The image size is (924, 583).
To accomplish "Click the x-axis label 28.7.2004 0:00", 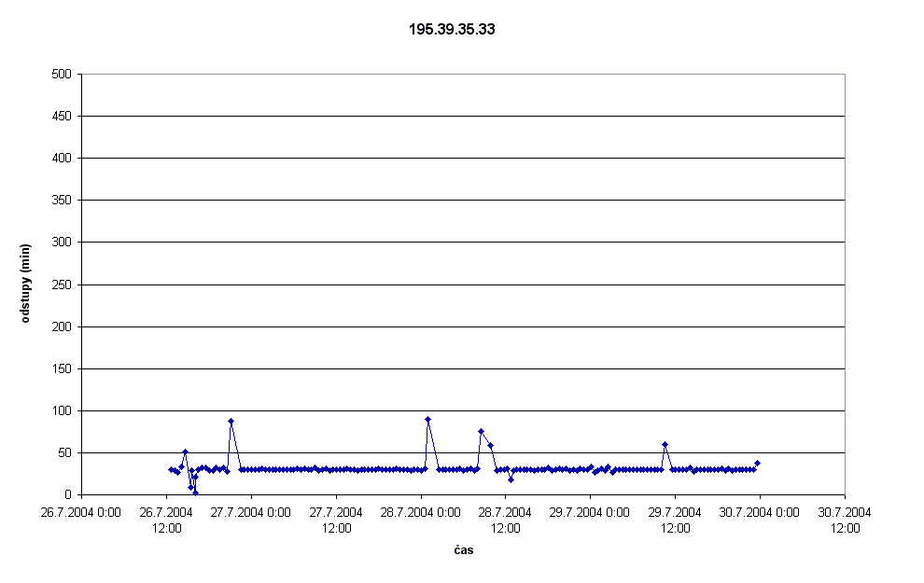I will coord(420,512).
